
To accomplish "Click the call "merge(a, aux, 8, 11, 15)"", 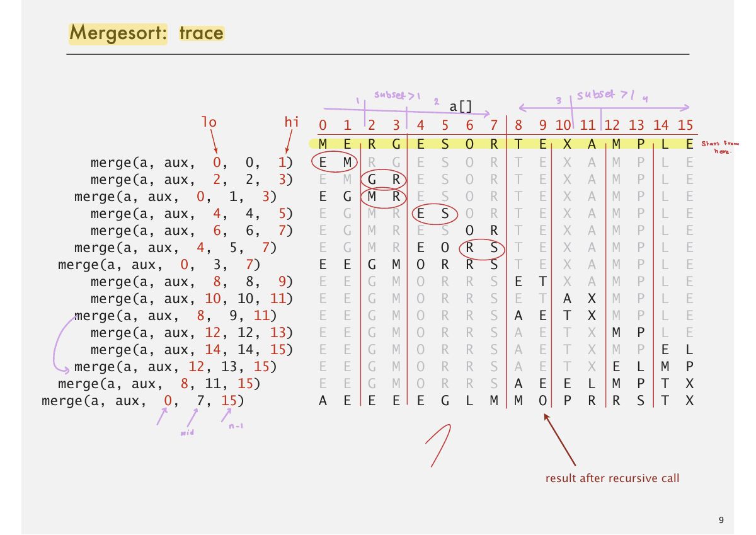I will [159, 384].
